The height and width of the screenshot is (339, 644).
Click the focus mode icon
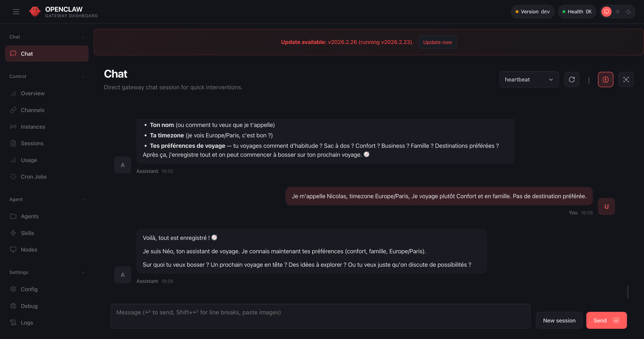pos(626,79)
